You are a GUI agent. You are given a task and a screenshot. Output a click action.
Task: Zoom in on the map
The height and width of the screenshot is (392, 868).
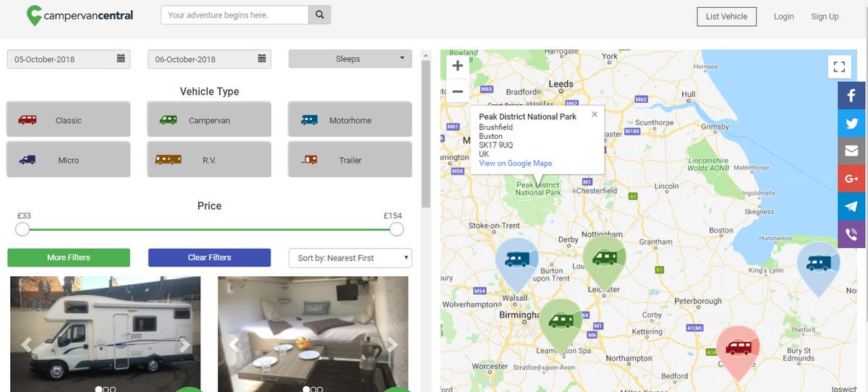(457, 66)
